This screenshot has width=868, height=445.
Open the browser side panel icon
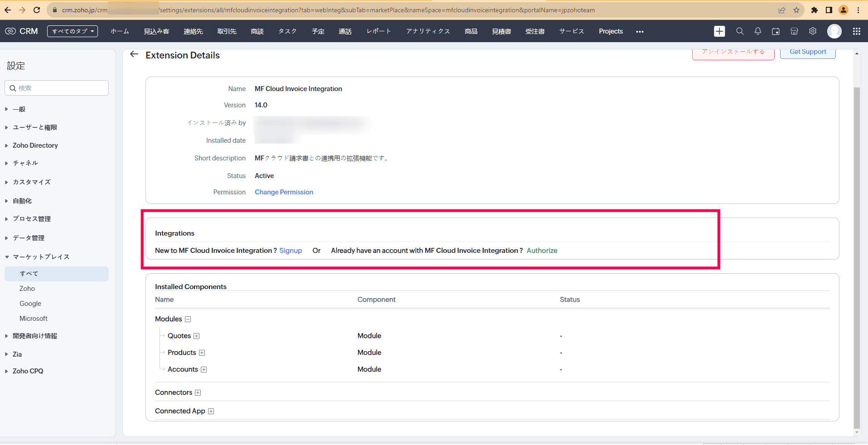829,10
